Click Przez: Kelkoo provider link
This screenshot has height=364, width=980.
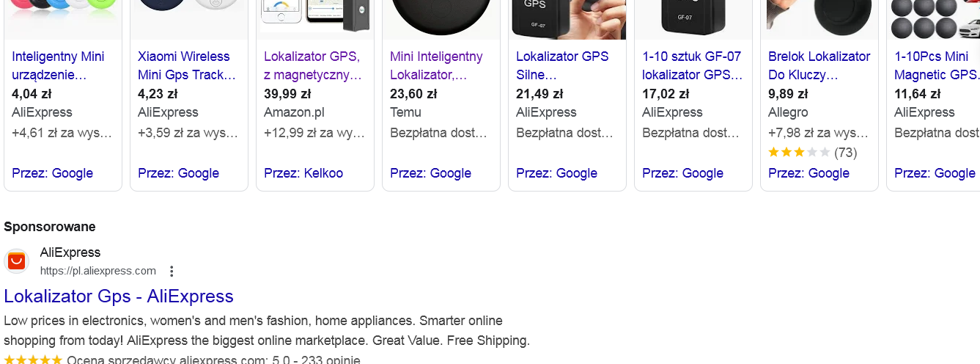coord(303,173)
